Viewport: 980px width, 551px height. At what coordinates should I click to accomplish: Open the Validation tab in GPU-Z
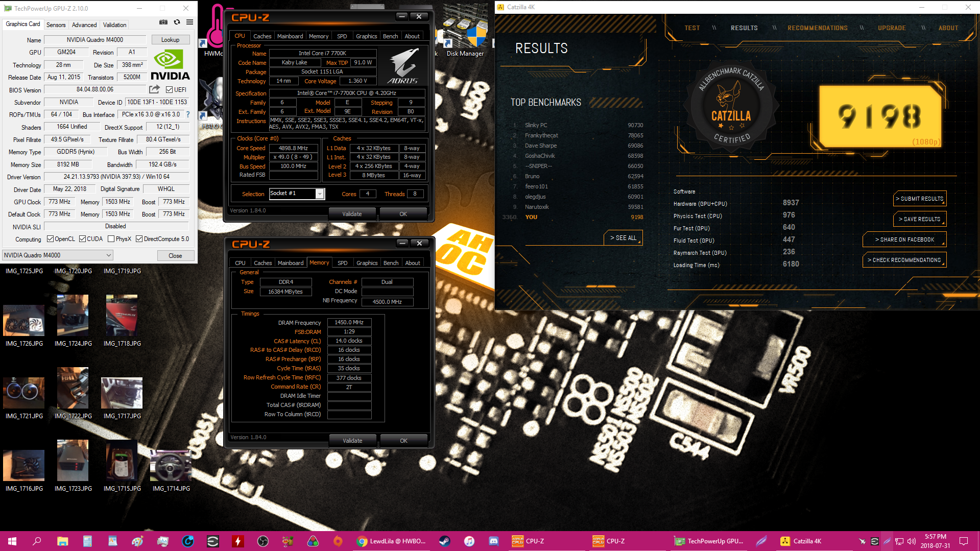[114, 25]
